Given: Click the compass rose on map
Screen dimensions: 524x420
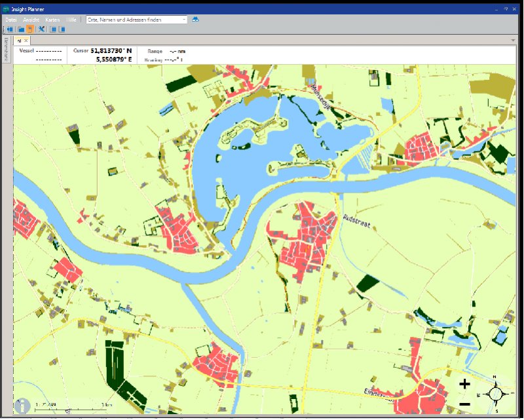Looking at the screenshot, I should 495,394.
